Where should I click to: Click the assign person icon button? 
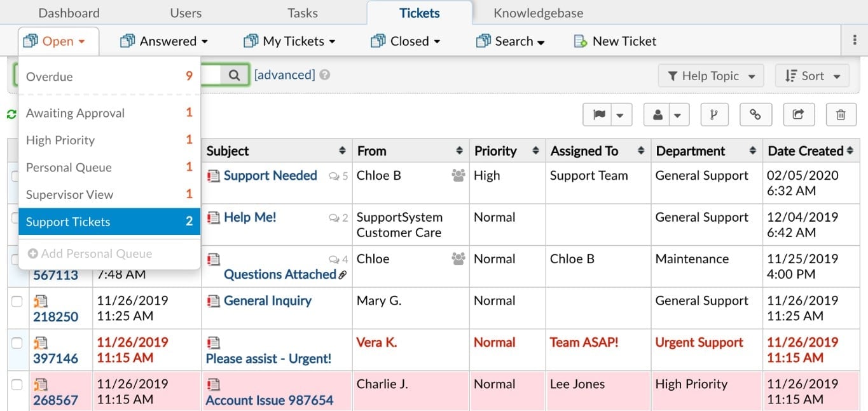(658, 114)
